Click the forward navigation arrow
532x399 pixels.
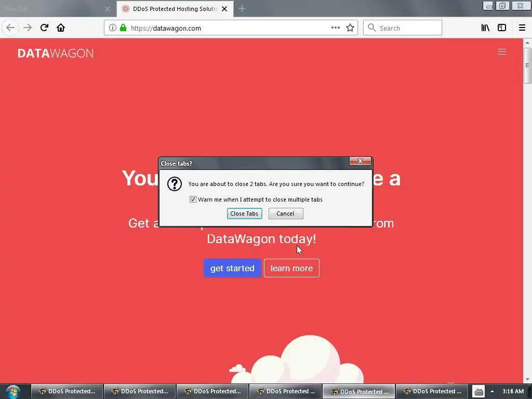[x=28, y=28]
